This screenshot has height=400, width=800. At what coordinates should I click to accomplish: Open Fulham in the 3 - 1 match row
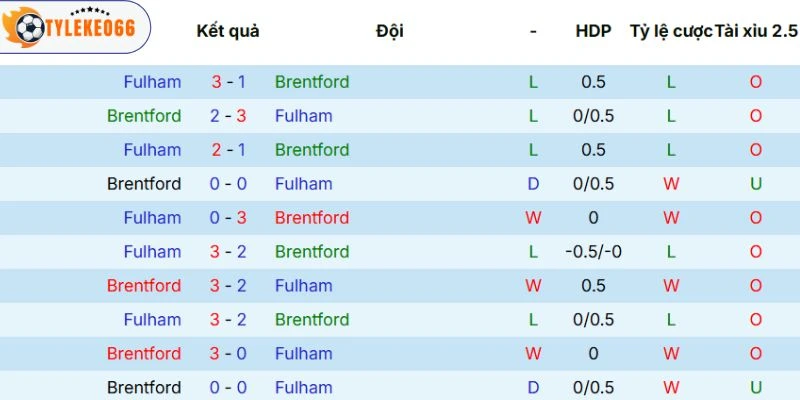tap(152, 82)
